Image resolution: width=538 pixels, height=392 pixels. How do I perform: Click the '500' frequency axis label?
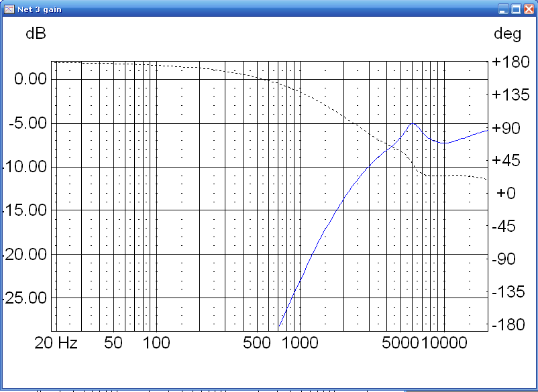tap(258, 343)
